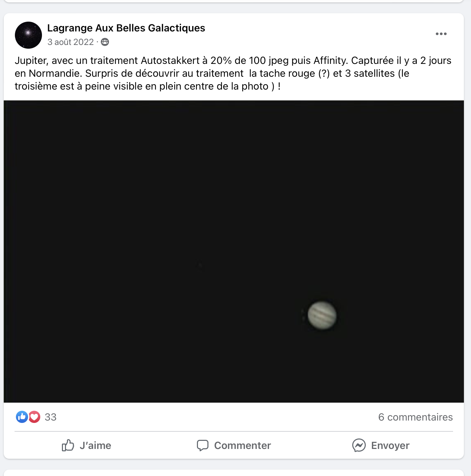Click the blue thumbs-up reaction icon

point(22,417)
